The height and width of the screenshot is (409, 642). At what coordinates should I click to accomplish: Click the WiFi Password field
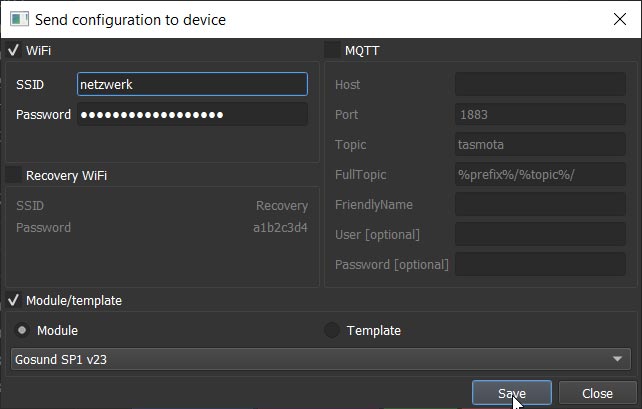[x=192, y=114]
